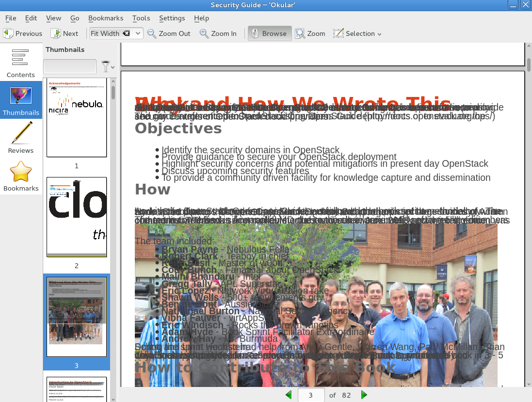532x402 pixels.
Task: Open the Reviews pencil panel
Action: point(21,138)
